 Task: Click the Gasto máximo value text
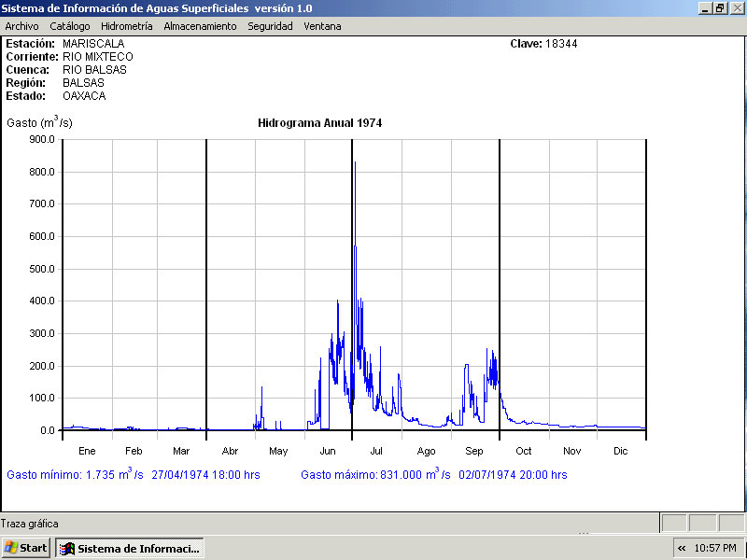433,474
